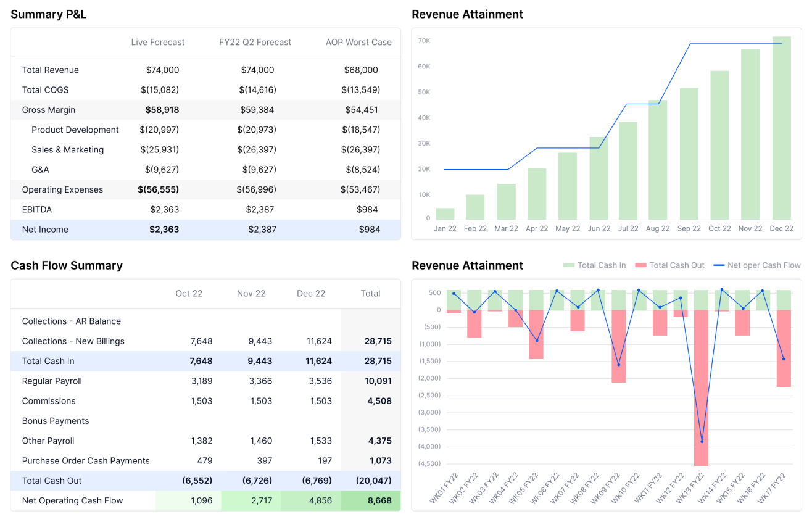Click the Total COGS row label

[x=46, y=90]
